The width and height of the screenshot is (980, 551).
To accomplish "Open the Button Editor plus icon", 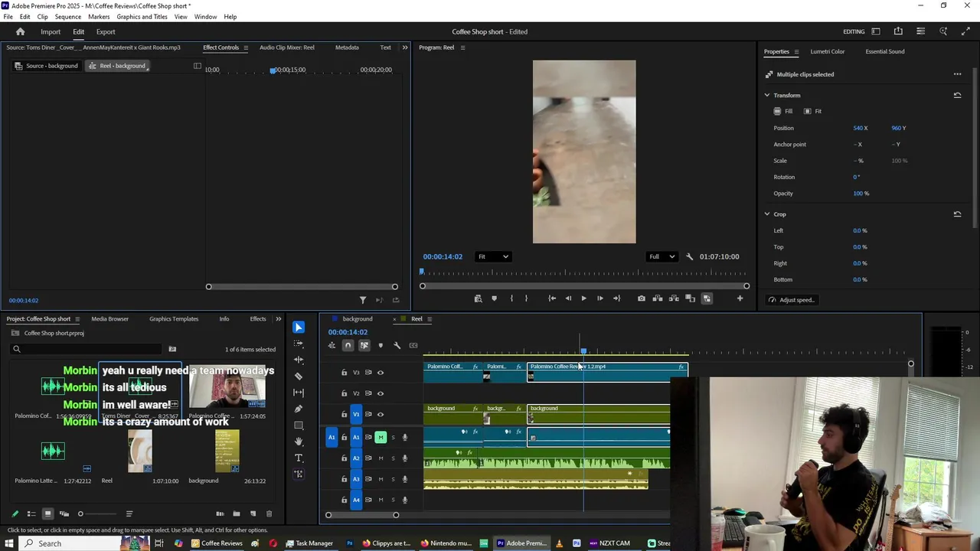I will pyautogui.click(x=740, y=298).
